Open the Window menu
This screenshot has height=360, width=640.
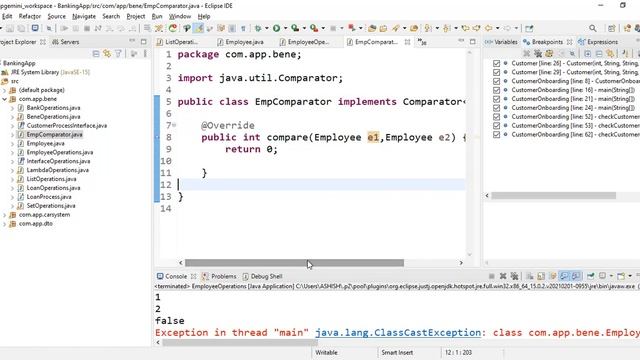click(x=180, y=16)
